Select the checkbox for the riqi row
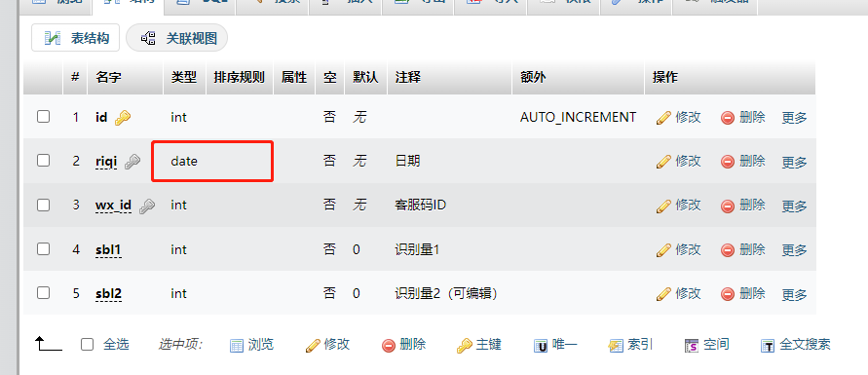Viewport: 868px width, 375px height. (x=43, y=161)
